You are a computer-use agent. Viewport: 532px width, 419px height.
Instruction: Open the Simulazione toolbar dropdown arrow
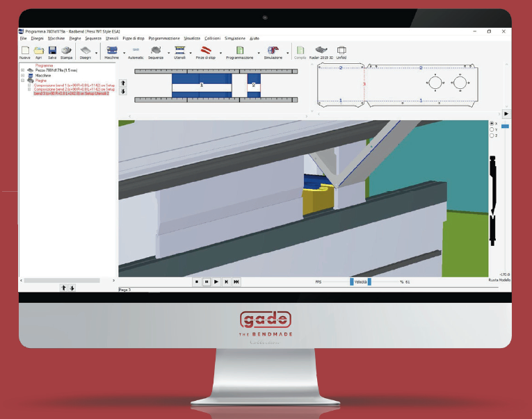click(289, 52)
